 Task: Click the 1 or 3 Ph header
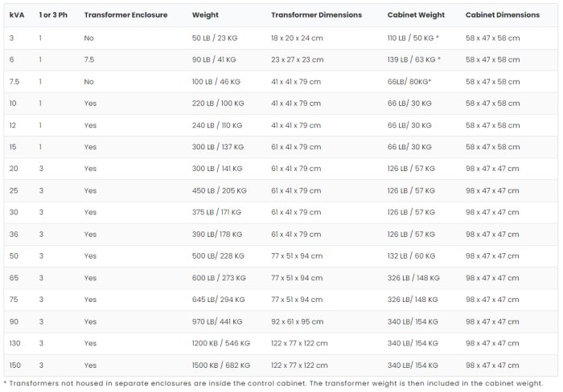pyautogui.click(x=53, y=15)
